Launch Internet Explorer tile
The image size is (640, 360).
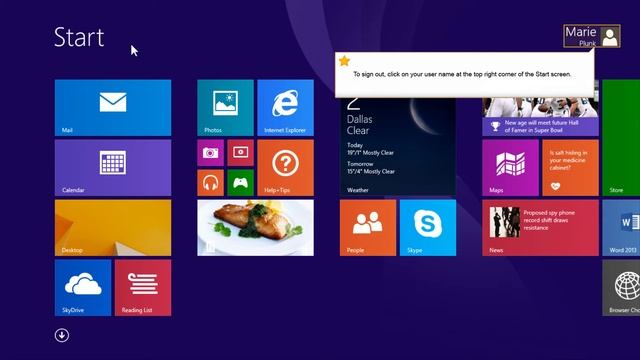coord(286,108)
